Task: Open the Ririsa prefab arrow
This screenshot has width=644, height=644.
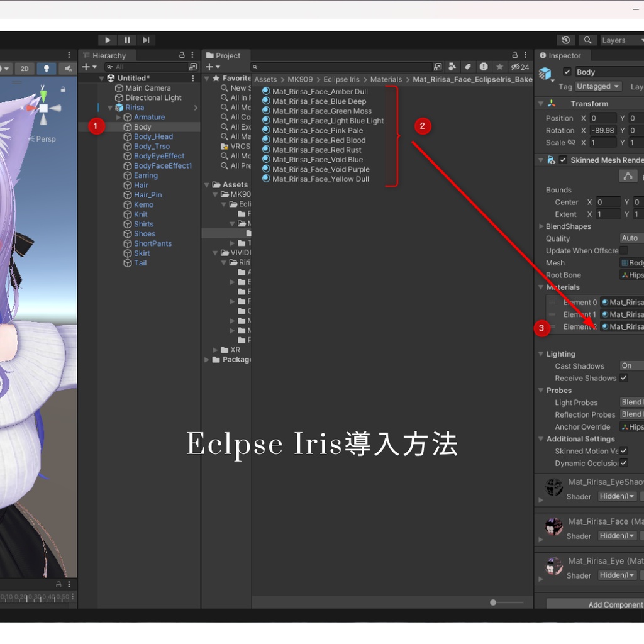Action: coord(196,108)
